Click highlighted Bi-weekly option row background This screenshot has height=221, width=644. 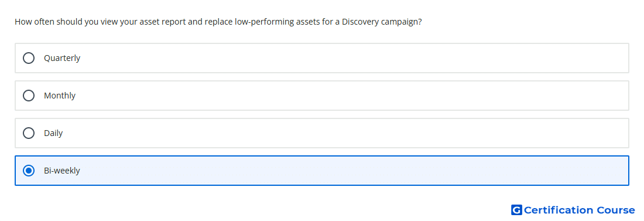tap(353, 171)
